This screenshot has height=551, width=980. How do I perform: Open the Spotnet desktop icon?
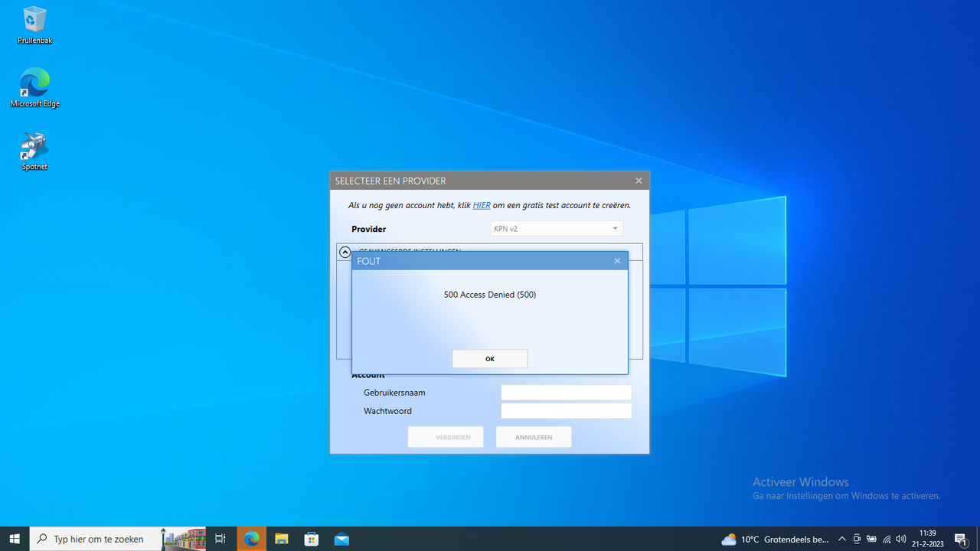34,152
